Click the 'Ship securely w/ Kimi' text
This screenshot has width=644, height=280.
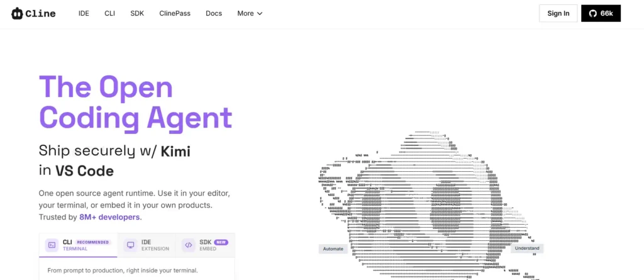click(x=114, y=151)
